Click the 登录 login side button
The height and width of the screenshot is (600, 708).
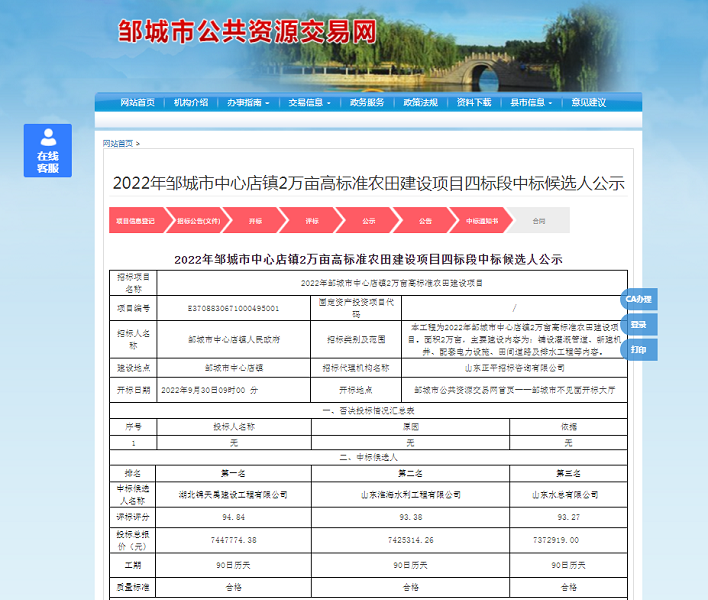coord(639,325)
